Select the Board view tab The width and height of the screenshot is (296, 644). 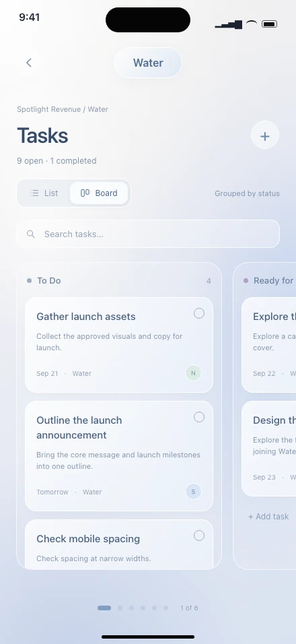pos(99,193)
